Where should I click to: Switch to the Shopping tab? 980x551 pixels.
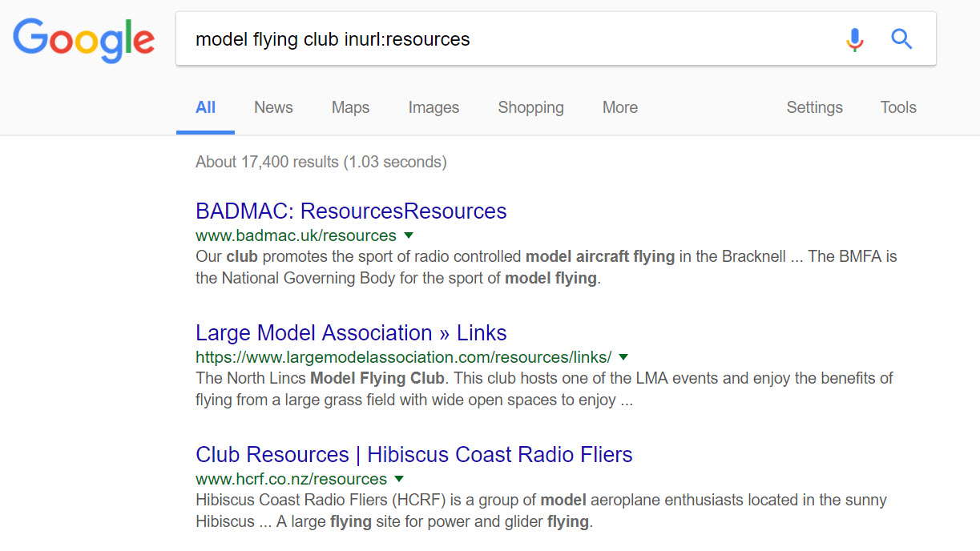[x=530, y=107]
